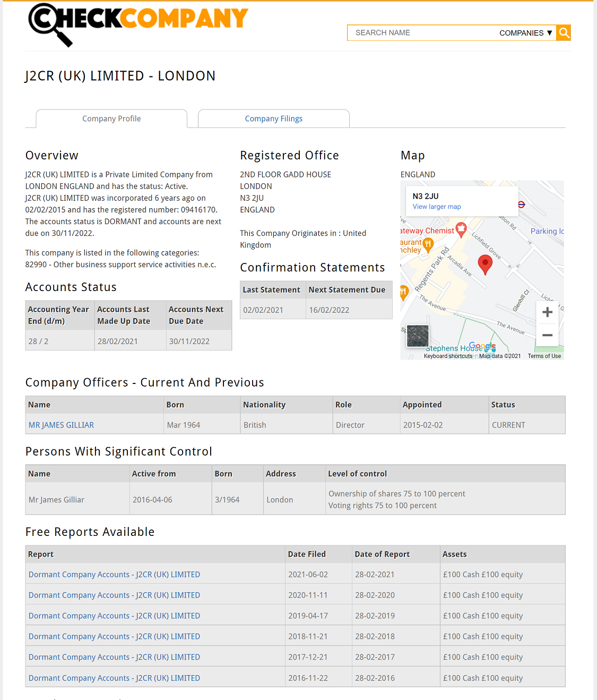Click the red location pin on map

(x=485, y=264)
